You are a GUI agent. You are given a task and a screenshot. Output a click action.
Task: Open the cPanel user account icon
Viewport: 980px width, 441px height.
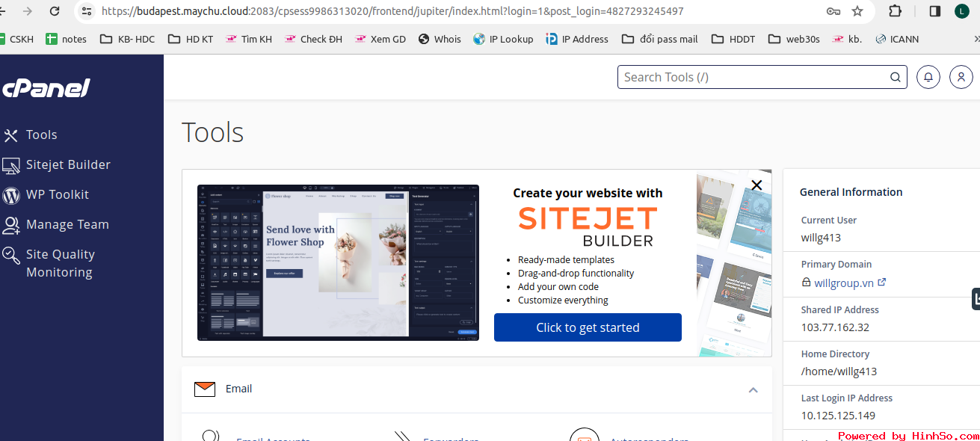pyautogui.click(x=961, y=77)
